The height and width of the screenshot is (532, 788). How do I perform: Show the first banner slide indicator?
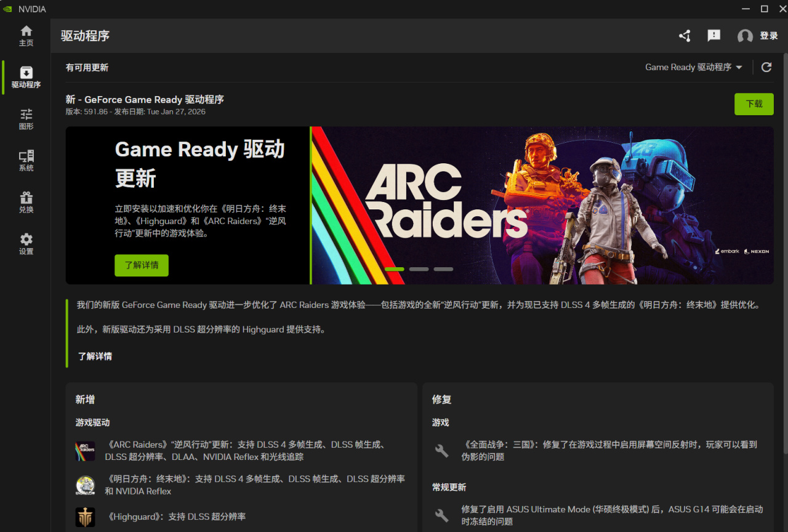pos(395,269)
